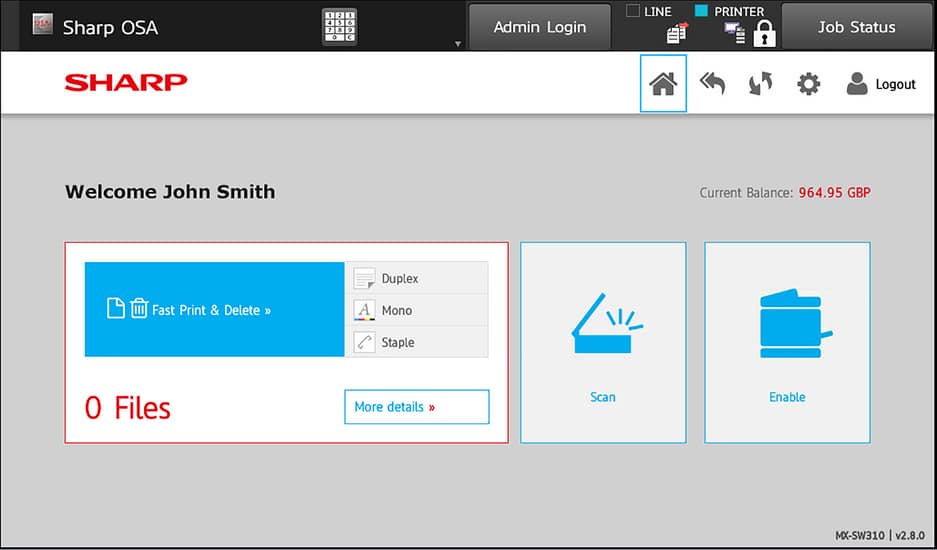Toggle the LINE status indicator

point(633,11)
